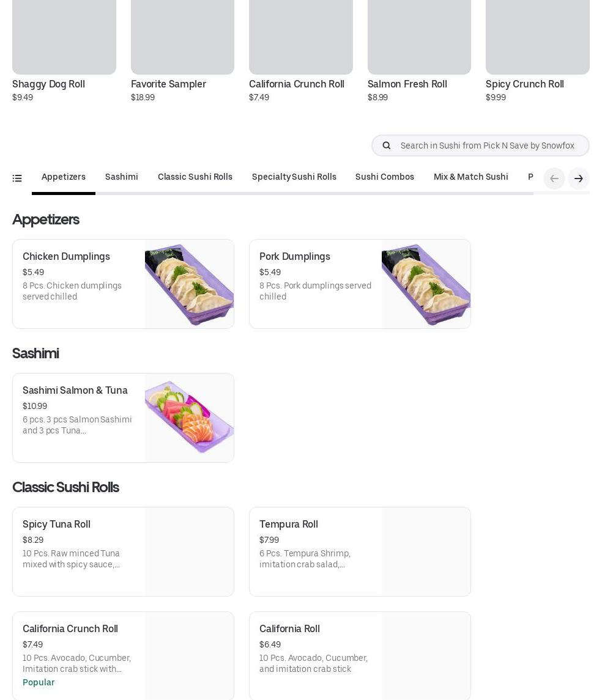Choose the Spicy Crunch Roll featured card
Viewport: 602px width, 700px height.
click(x=537, y=49)
